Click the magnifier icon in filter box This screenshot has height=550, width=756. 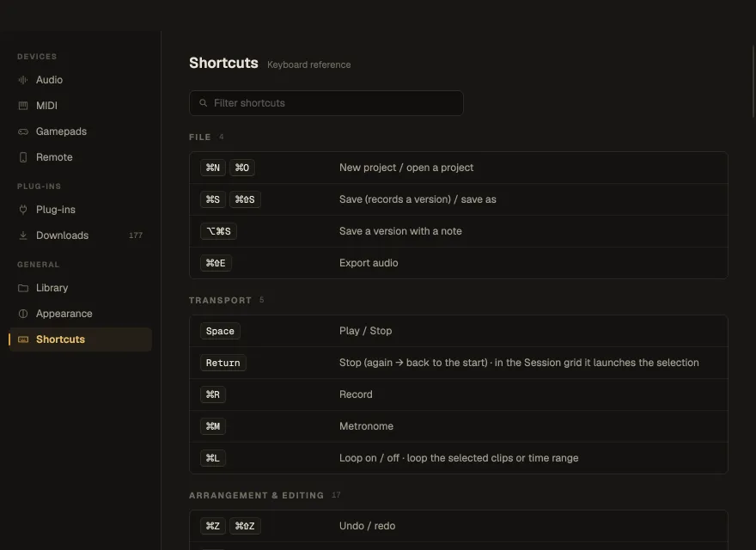(203, 103)
